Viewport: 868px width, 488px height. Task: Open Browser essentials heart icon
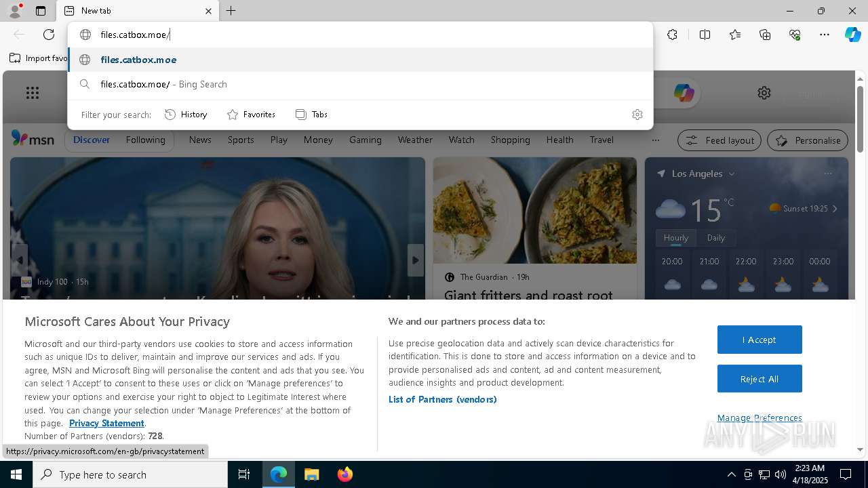tap(795, 35)
